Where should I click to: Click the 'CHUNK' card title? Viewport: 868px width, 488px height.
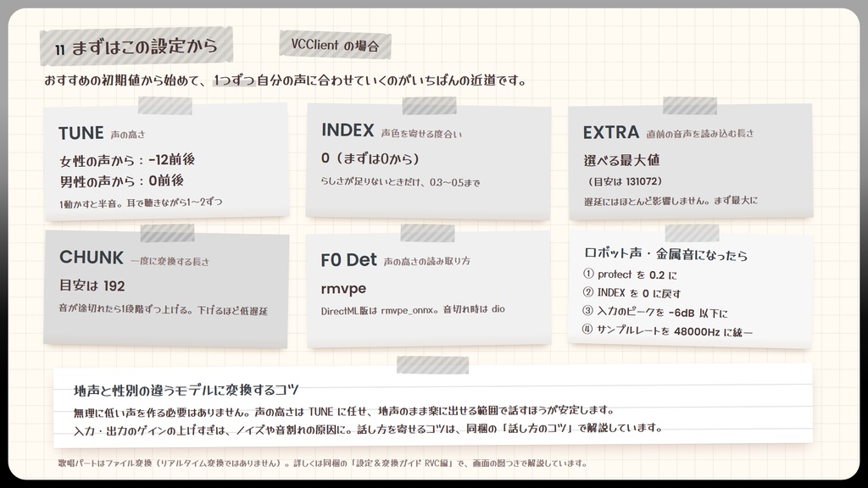[x=92, y=258]
